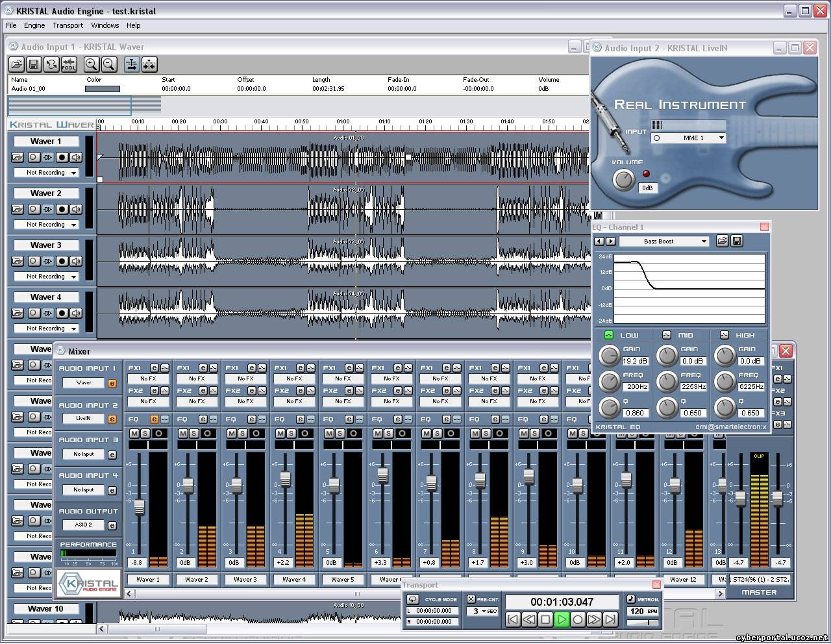The width and height of the screenshot is (831, 644).
Task: Click the LiveIN volume knob
Action: (623, 180)
